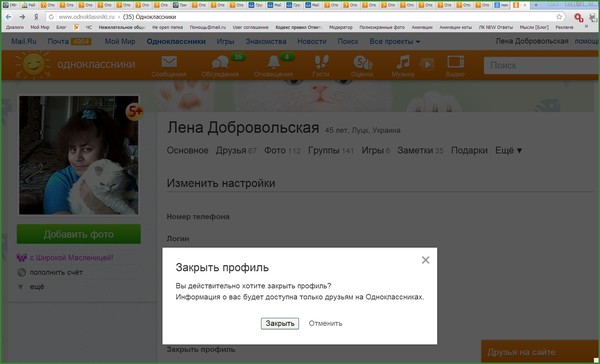The width and height of the screenshot is (600, 364).
Task: Dismiss the Закрыть профиль dialog with X
Action: pos(425,260)
